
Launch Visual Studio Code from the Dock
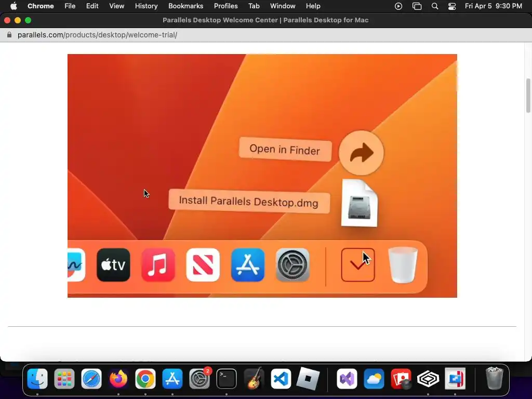(281, 379)
